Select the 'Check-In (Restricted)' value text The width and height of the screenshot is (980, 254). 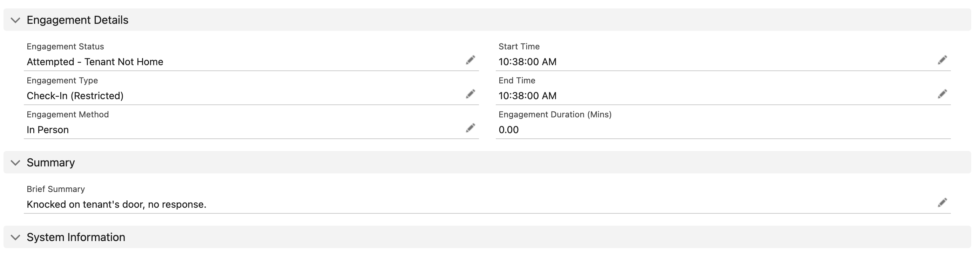click(75, 96)
